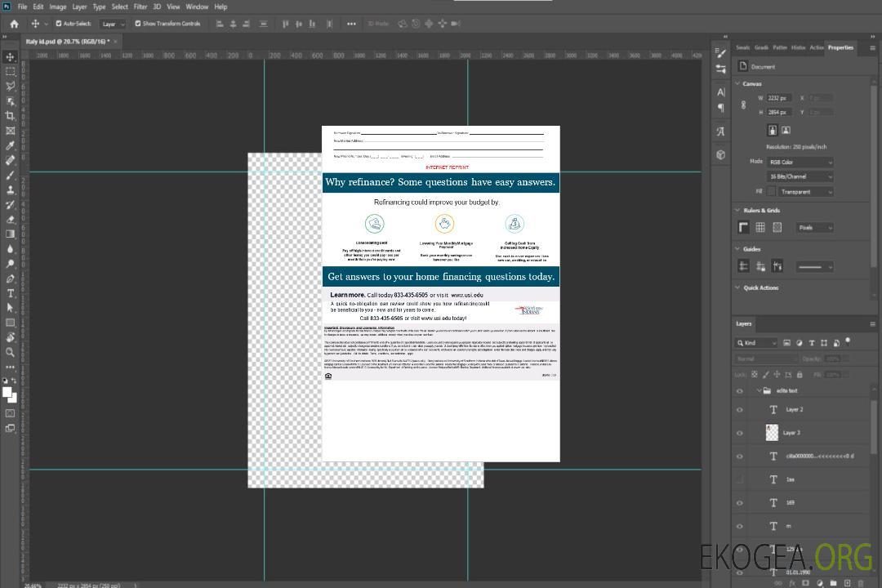The image size is (882, 588).
Task: Select the Horizontal Type tool
Action: (10, 292)
